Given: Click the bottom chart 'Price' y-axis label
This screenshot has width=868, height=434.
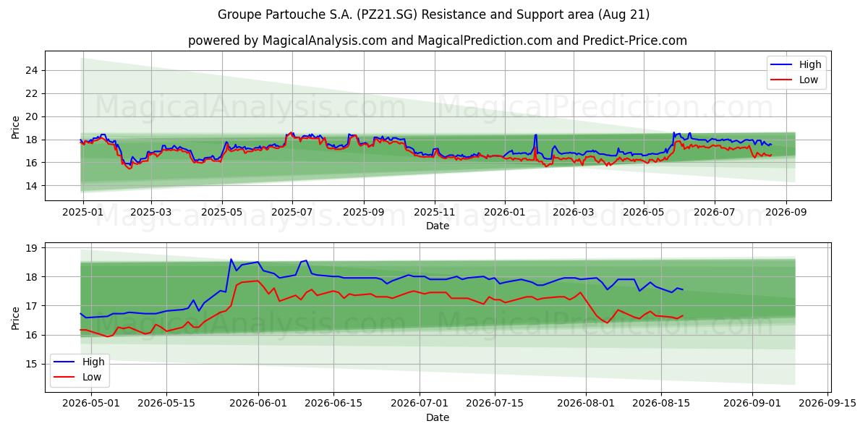Looking at the screenshot, I should (x=16, y=318).
